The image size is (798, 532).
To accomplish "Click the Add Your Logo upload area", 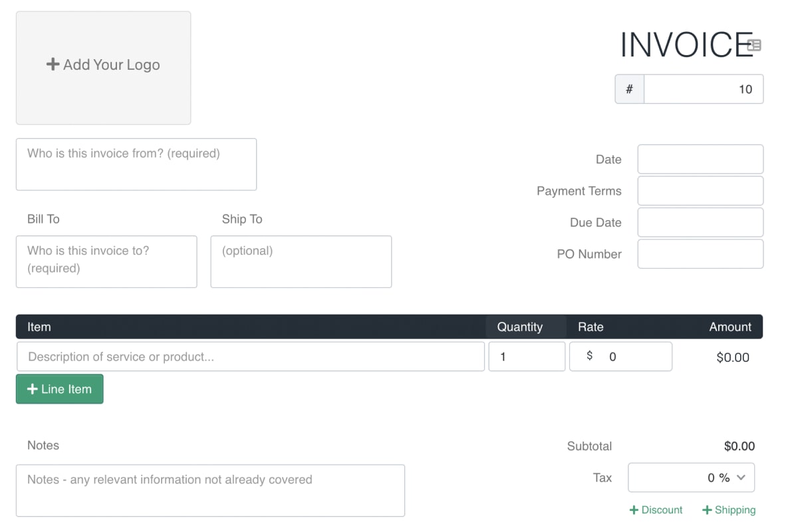I will click(103, 68).
